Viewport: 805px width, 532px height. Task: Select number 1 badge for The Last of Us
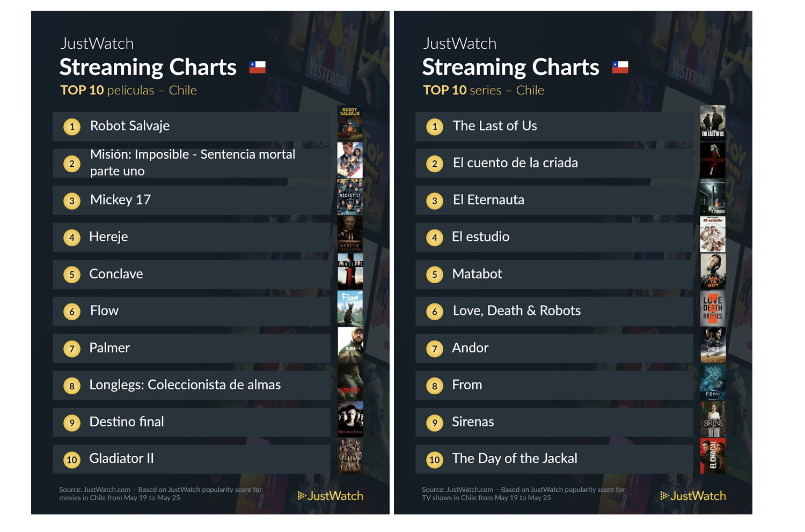click(x=435, y=127)
